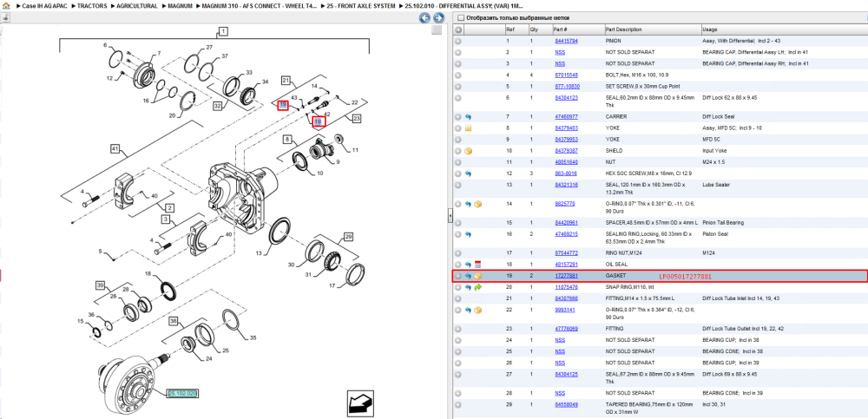868x419 pixels.
Task: Click the blue replace arrow in CARRIER row
Action: pyautogui.click(x=469, y=117)
